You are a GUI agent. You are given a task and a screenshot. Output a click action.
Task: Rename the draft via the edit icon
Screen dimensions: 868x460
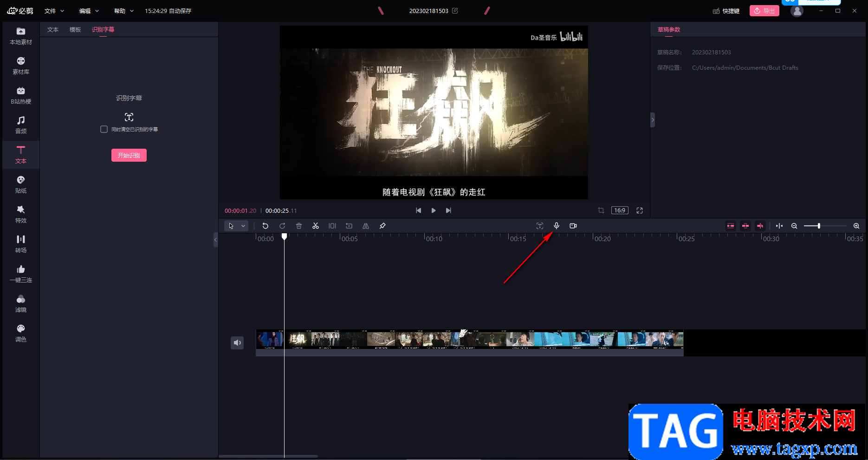(x=455, y=11)
